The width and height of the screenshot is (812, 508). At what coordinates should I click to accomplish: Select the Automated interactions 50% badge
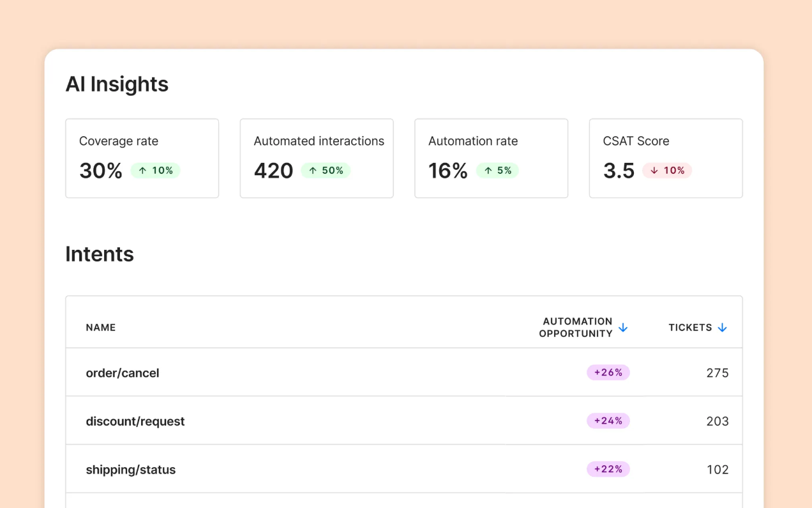point(326,171)
